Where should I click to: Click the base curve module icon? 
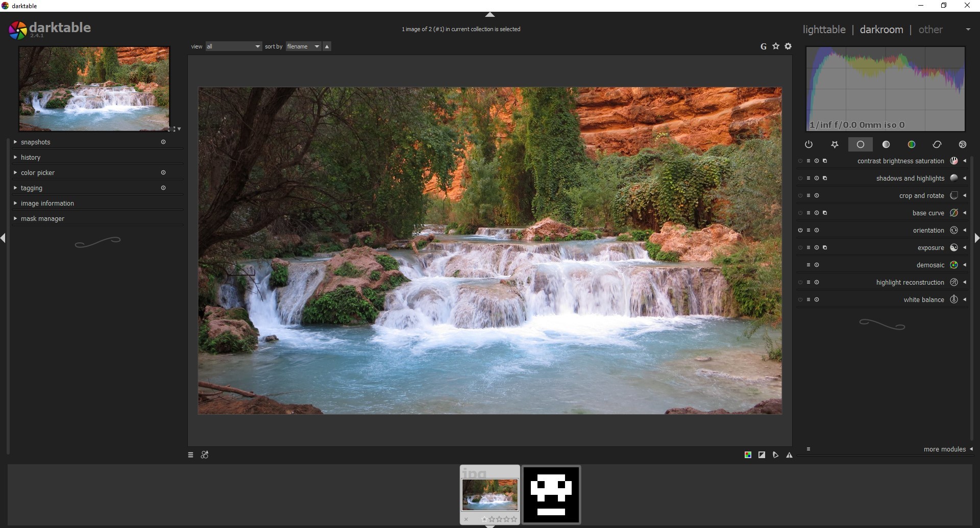[953, 213]
